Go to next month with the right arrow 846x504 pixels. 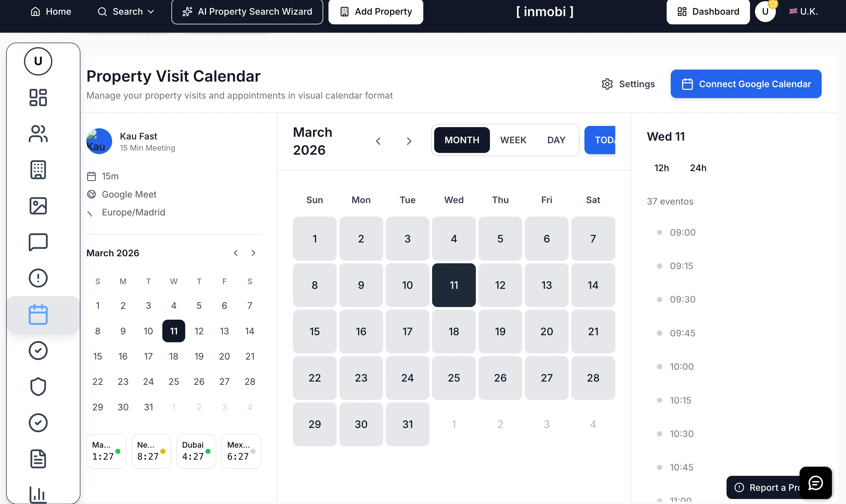[409, 141]
